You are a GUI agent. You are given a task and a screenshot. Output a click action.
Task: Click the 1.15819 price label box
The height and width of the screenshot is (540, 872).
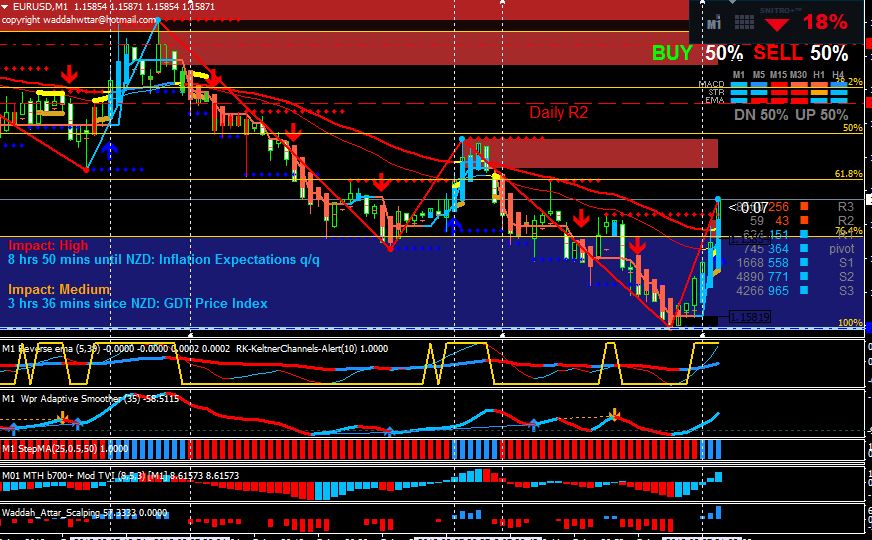coord(749,317)
